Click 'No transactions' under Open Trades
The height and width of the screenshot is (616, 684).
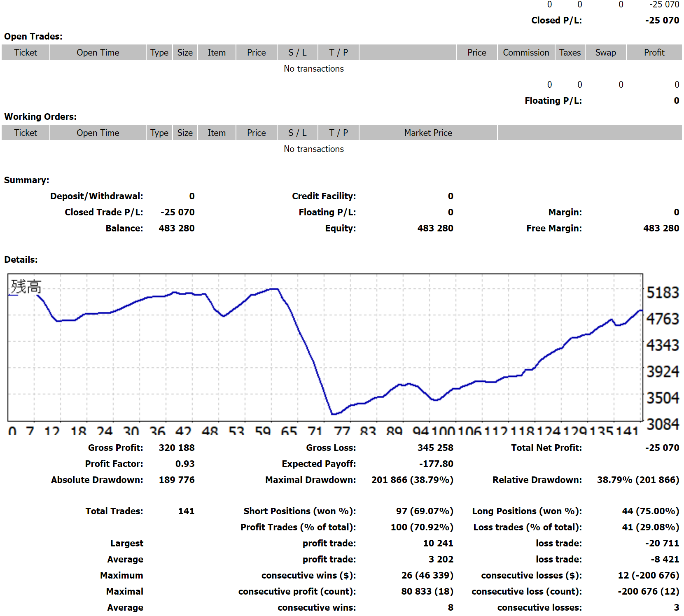[x=314, y=68]
